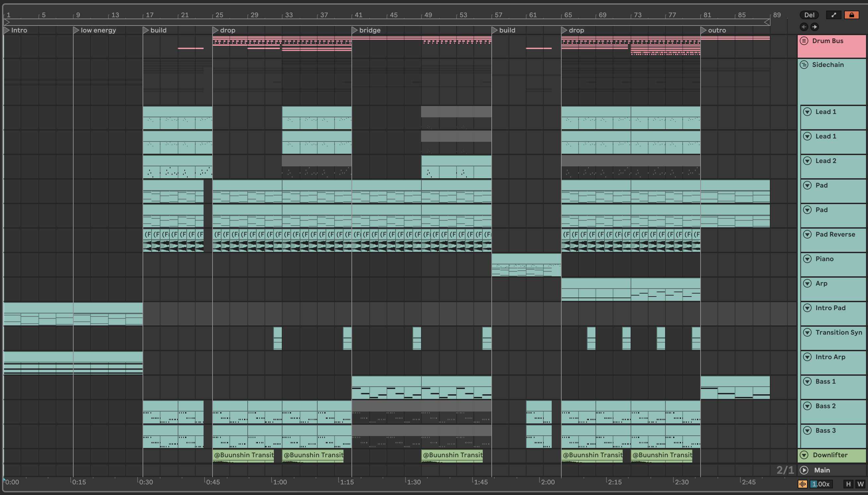Unfold the Main track arrow
The width and height of the screenshot is (868, 495).
(x=804, y=470)
